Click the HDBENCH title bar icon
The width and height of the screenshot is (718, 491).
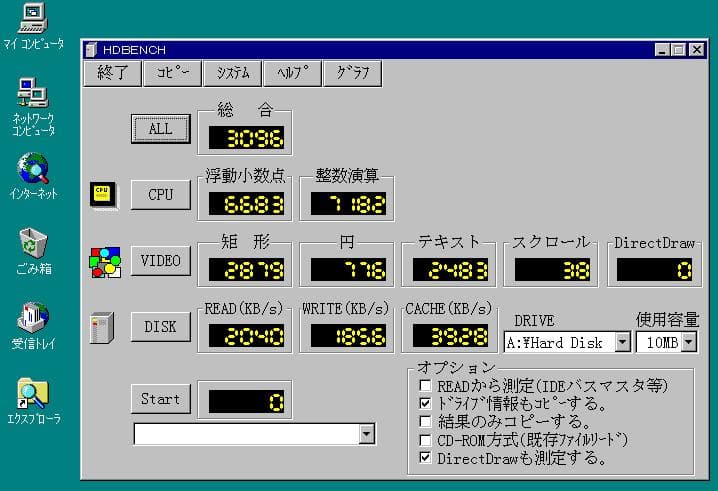pos(92,49)
